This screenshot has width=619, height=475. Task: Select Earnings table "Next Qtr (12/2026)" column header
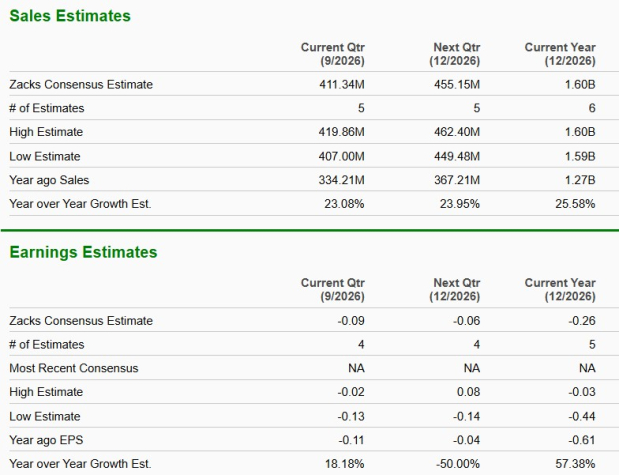click(x=455, y=290)
